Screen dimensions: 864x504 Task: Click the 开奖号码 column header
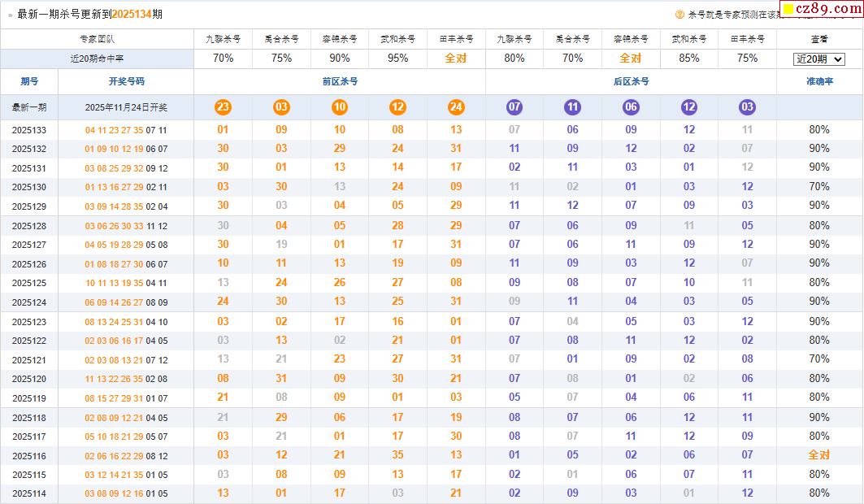click(x=126, y=81)
